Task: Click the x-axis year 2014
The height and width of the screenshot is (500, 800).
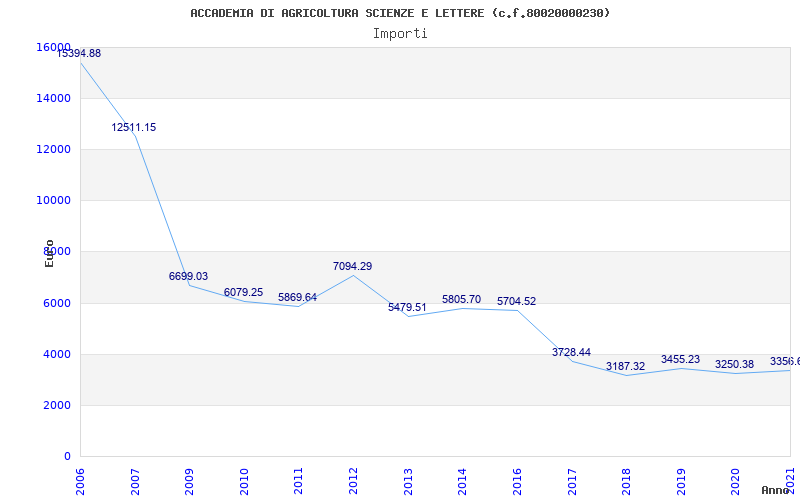Action: click(x=462, y=481)
